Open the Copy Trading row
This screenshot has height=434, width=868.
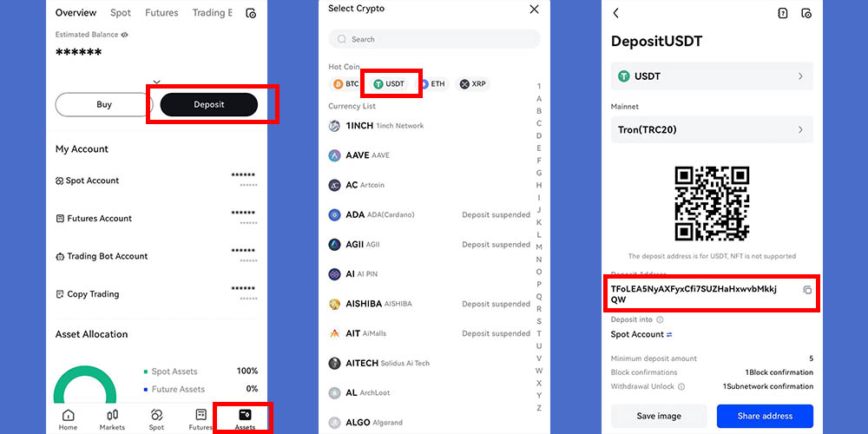156,294
